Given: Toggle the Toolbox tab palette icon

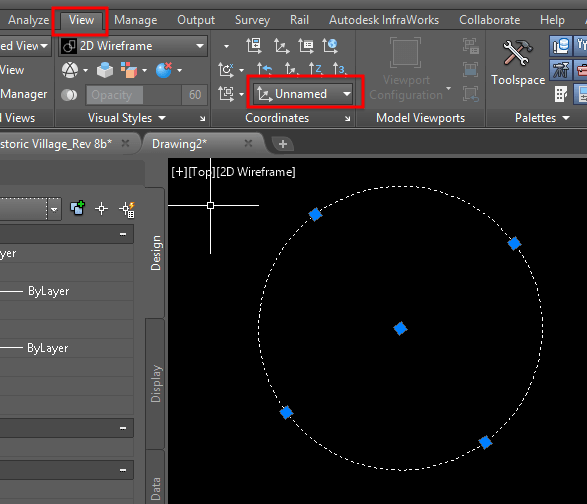Looking at the screenshot, I should [x=581, y=70].
